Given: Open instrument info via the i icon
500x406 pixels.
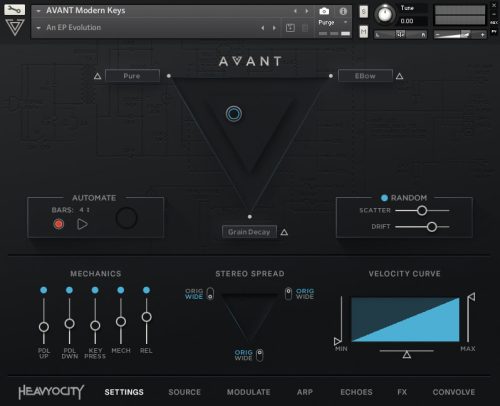Looking at the screenshot, I should [343, 11].
